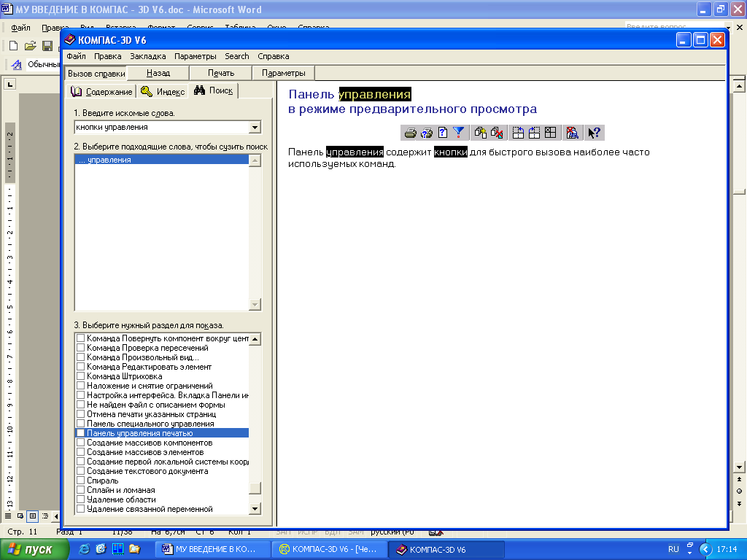
Task: Click the New document icon in Word toolbar
Action: 13,46
